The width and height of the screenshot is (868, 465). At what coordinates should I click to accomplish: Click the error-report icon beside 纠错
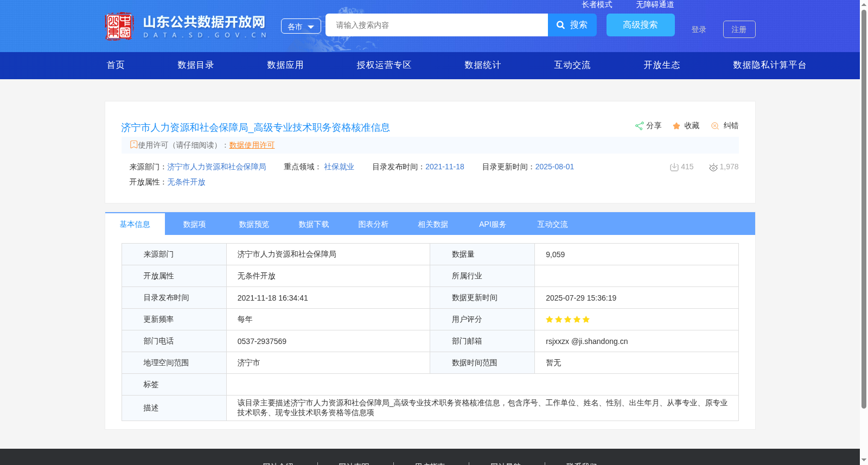pos(715,126)
